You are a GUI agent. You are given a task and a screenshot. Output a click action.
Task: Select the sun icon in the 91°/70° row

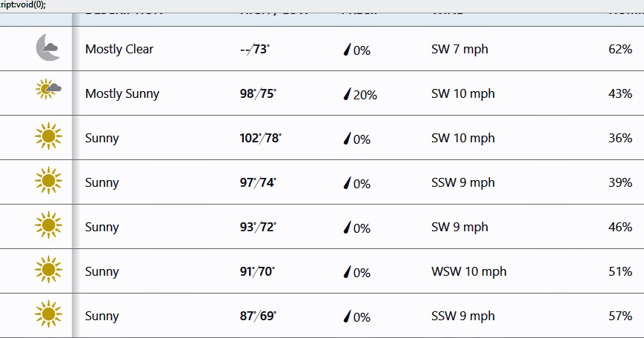[x=48, y=270]
